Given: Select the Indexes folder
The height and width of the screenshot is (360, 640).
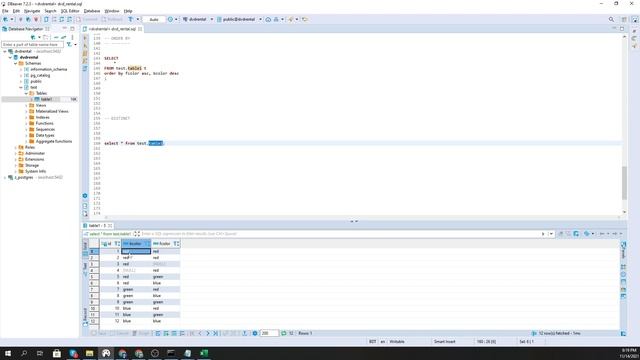Looking at the screenshot, I should [42, 118].
